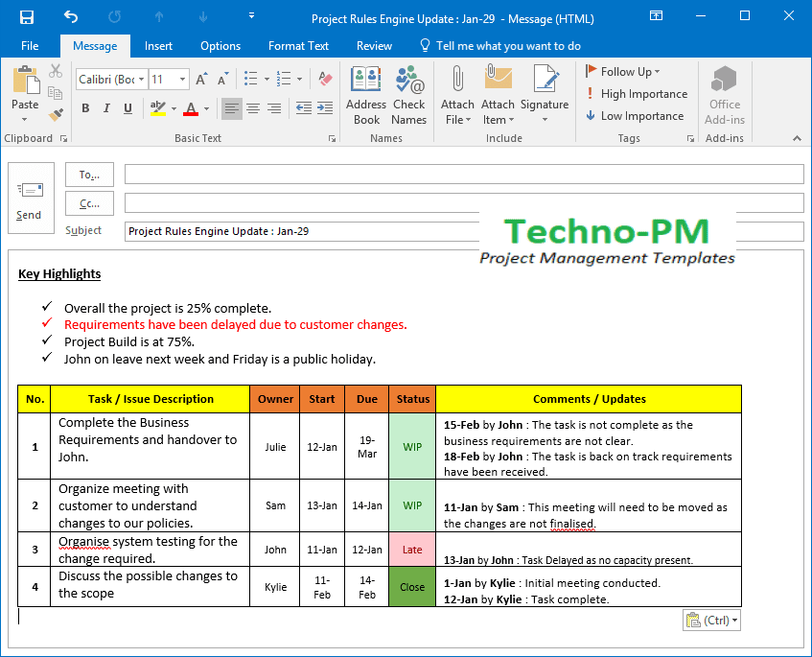
Task: Toggle underline formatting
Action: pos(127,109)
